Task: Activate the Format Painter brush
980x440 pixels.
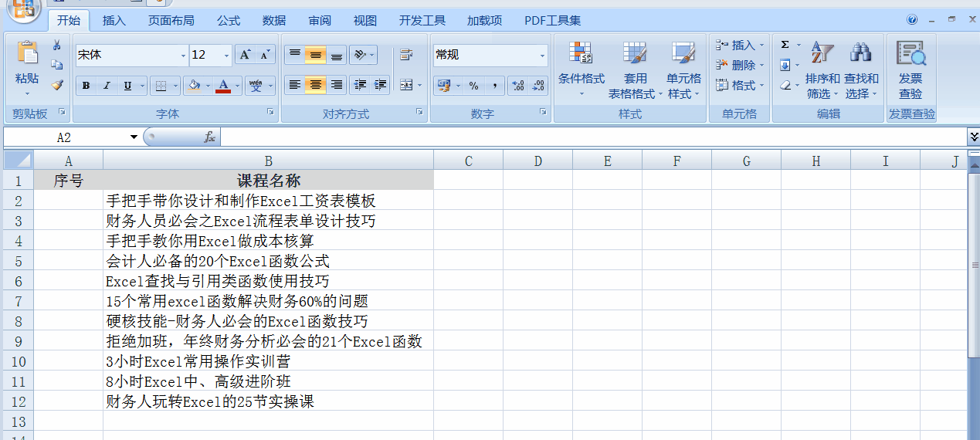Action: pyautogui.click(x=57, y=85)
